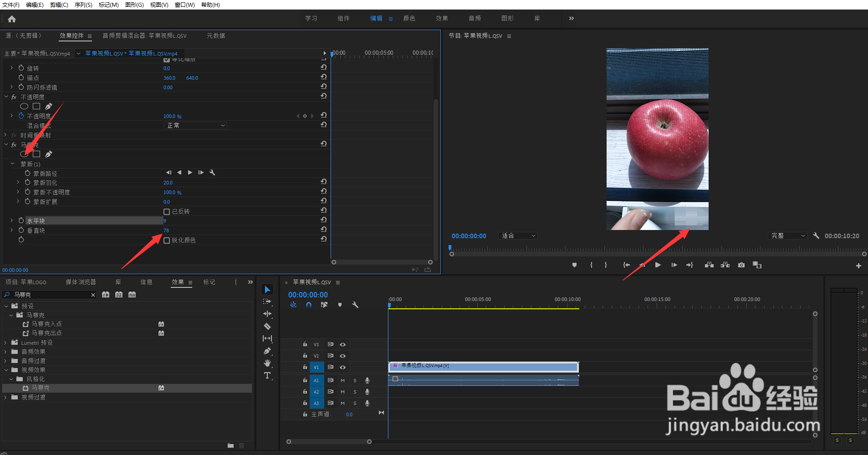Open the 元数据 panel tab

[x=216, y=36]
